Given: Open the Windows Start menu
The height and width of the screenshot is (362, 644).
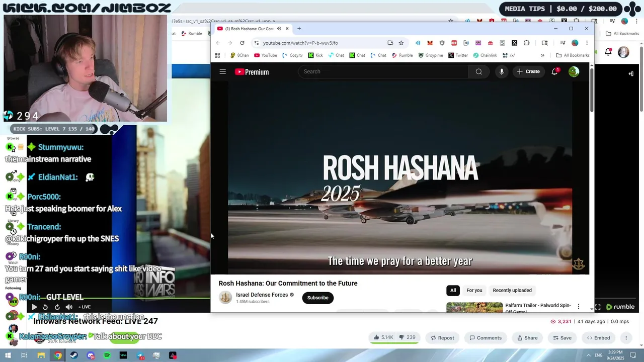Looking at the screenshot, I should click(8, 355).
